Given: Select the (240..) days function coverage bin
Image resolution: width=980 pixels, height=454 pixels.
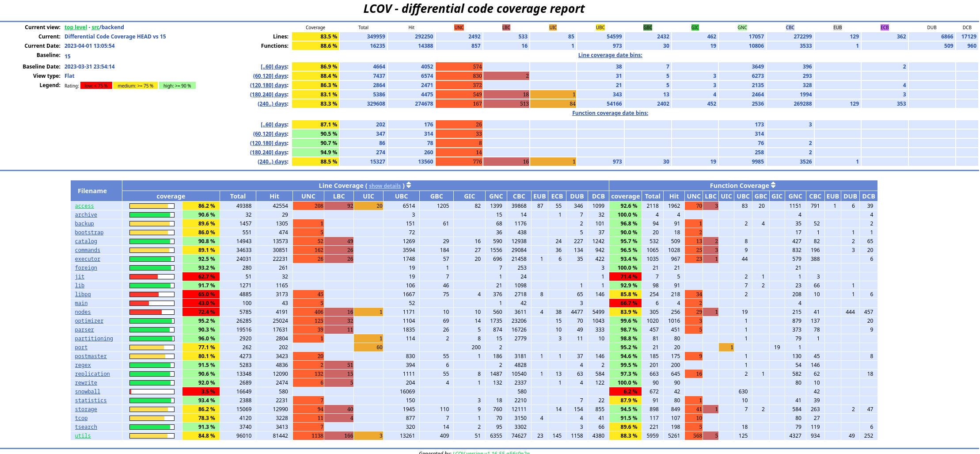Looking at the screenshot, I should tap(273, 162).
